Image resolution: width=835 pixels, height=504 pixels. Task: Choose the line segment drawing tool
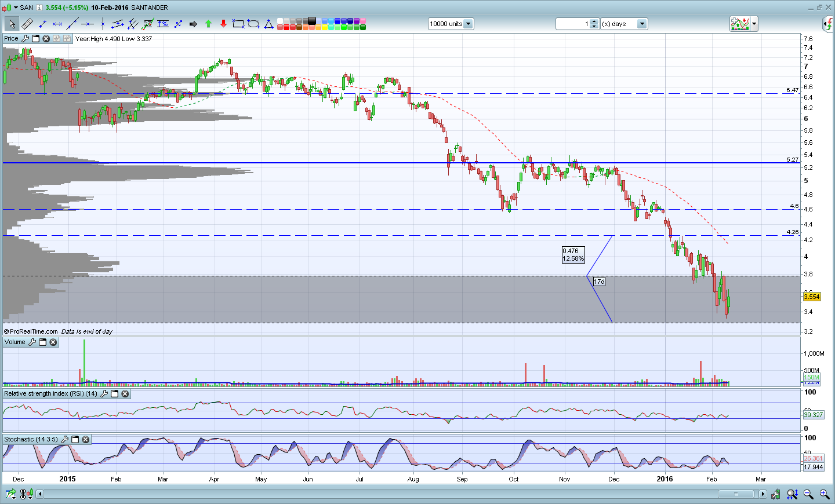coord(42,24)
